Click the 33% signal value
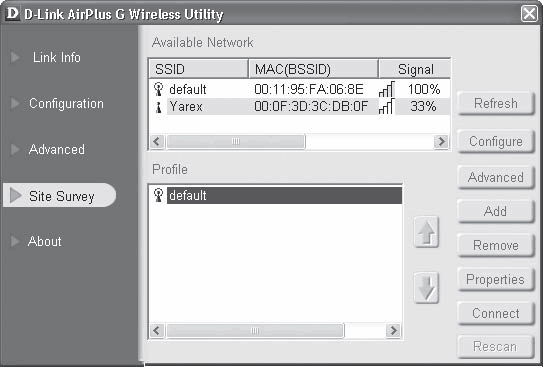543x367 pixels. (423, 106)
